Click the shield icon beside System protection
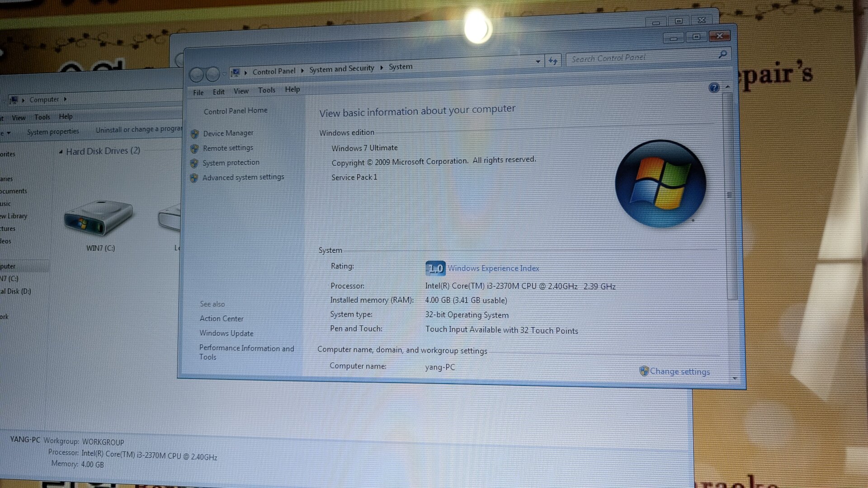This screenshot has height=488, width=868. point(194,163)
